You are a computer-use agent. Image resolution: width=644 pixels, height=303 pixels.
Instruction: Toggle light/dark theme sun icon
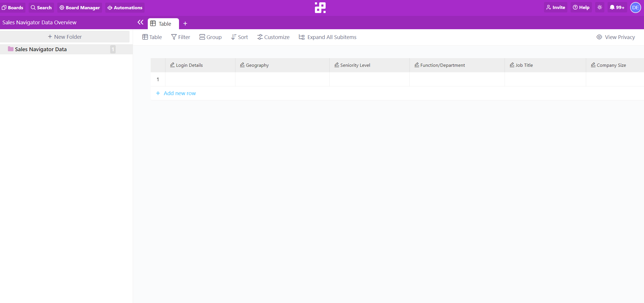(x=600, y=8)
